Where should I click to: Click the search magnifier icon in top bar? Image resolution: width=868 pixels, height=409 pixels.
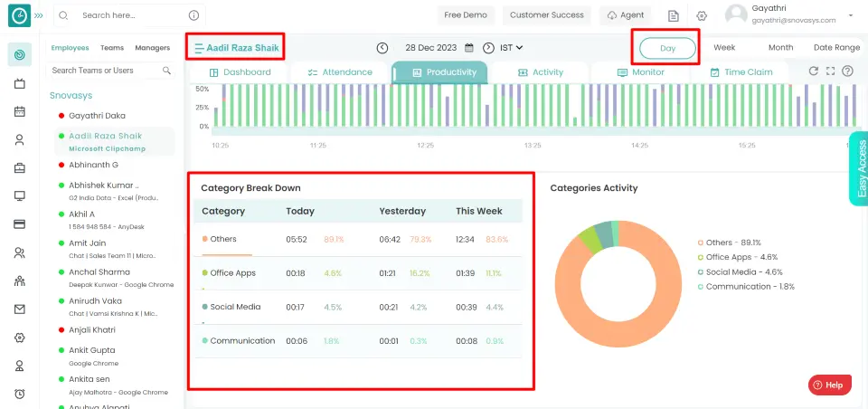coord(63,15)
